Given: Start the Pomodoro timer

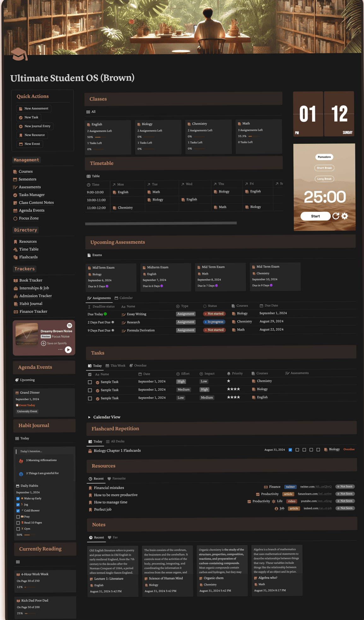Looking at the screenshot, I should pyautogui.click(x=315, y=216).
